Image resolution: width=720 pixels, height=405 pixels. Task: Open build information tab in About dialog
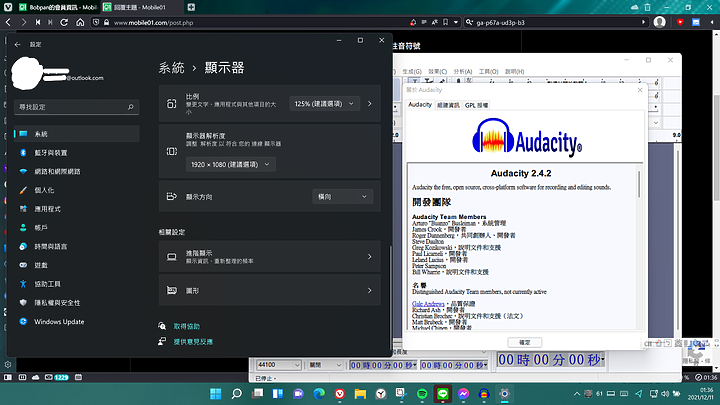pyautogui.click(x=448, y=105)
